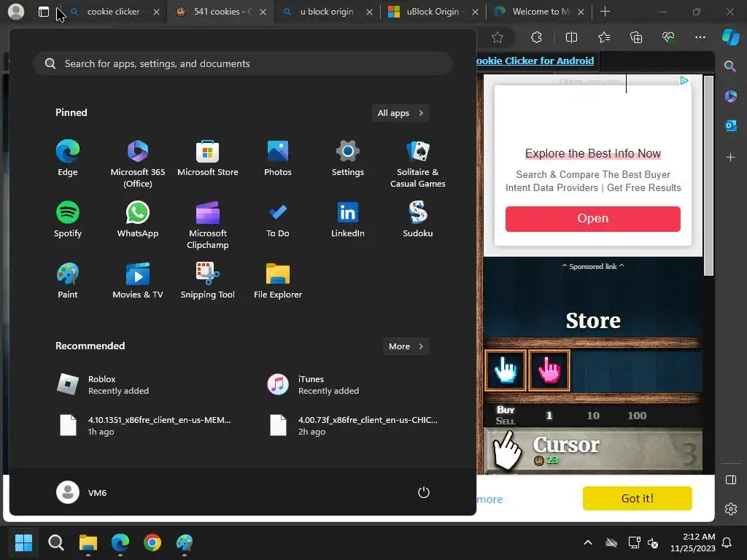The height and width of the screenshot is (560, 747).
Task: Buy the pink cursor upgrade
Action: coord(549,370)
